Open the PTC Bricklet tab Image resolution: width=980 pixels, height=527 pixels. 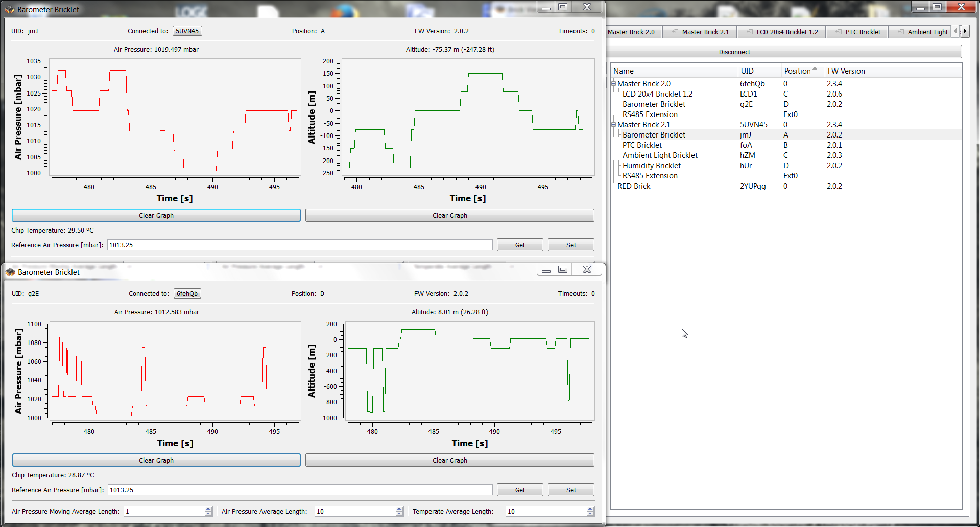click(x=863, y=32)
